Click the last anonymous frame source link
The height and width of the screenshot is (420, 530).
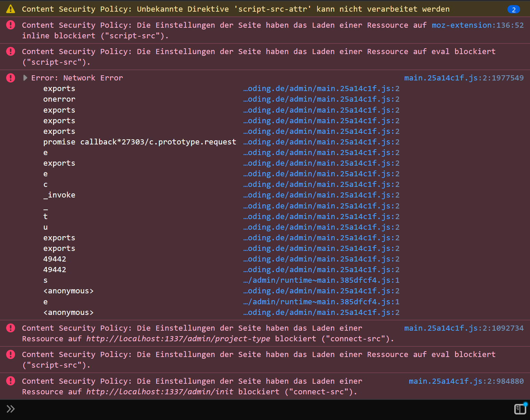(321, 312)
